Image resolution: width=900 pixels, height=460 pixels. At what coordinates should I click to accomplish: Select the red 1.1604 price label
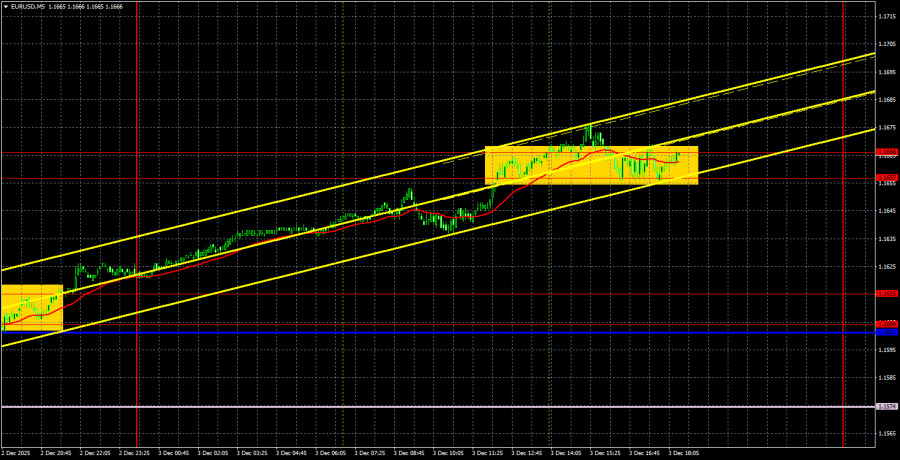pyautogui.click(x=886, y=324)
